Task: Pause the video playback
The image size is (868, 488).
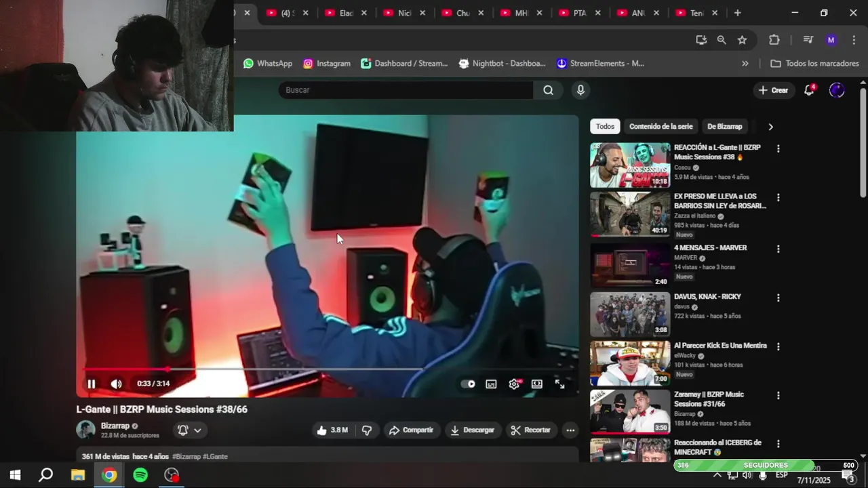Action: 92,384
